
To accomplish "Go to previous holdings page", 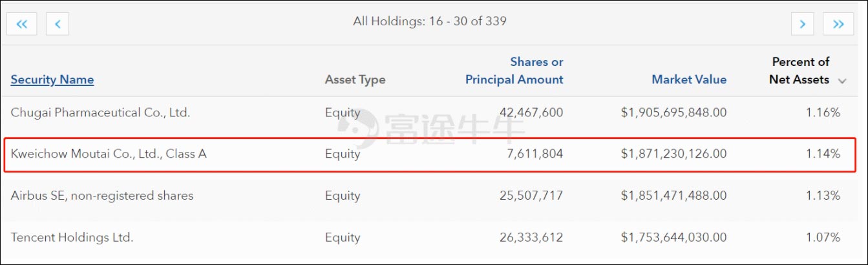I will (58, 24).
